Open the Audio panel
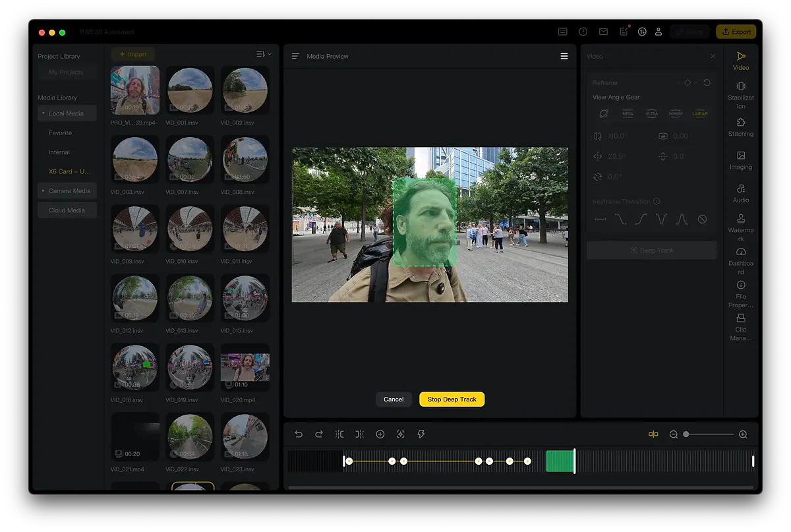This screenshot has height=532, width=791. pos(741,193)
